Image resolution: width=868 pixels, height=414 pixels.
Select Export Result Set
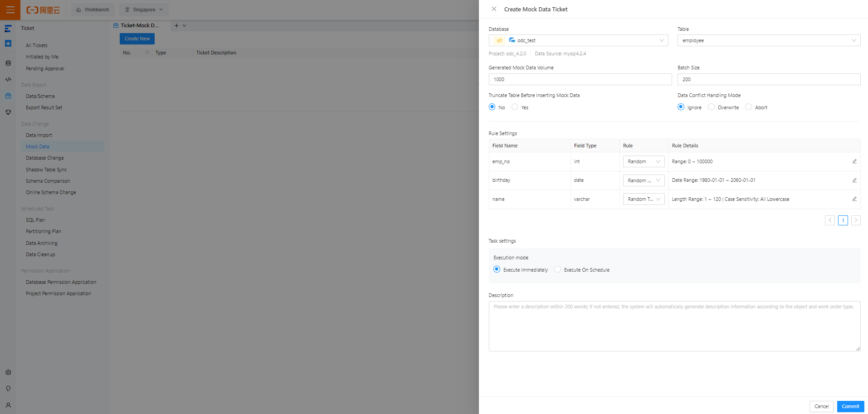pos(44,107)
